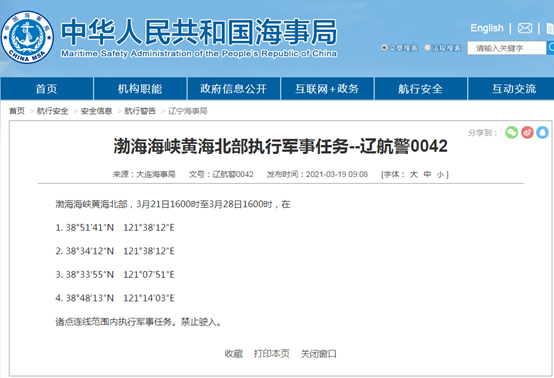Click the English subtitle Maritime Safety Administration
The image size is (554, 378).
tap(199, 54)
